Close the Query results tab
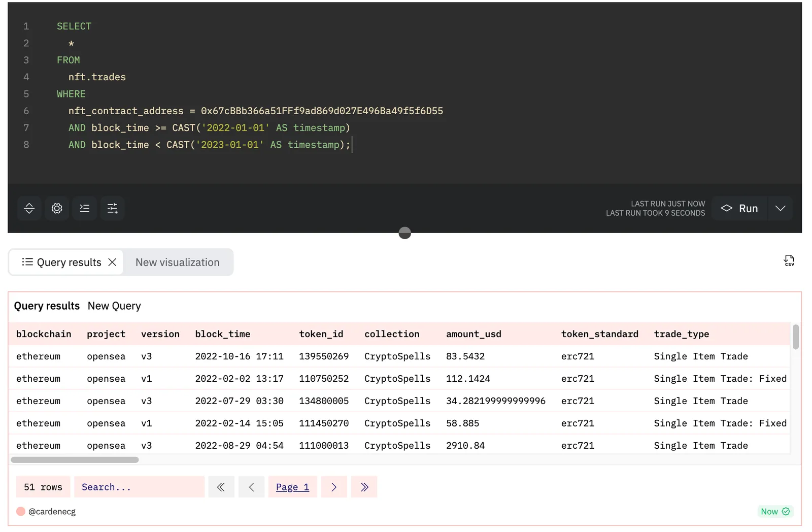Image resolution: width=812 pixels, height=532 pixels. point(113,262)
